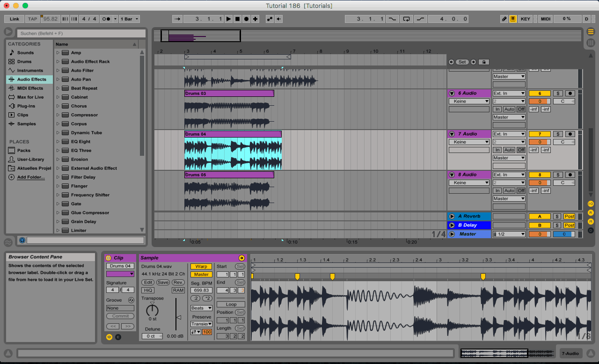Toggle the HiQ button
599x364 pixels.
[x=148, y=291]
